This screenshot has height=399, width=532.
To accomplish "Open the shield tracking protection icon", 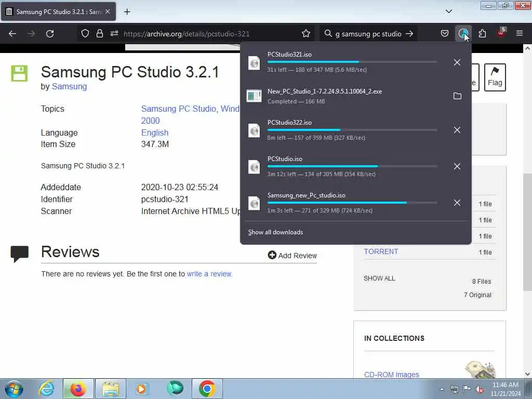I will [85, 34].
